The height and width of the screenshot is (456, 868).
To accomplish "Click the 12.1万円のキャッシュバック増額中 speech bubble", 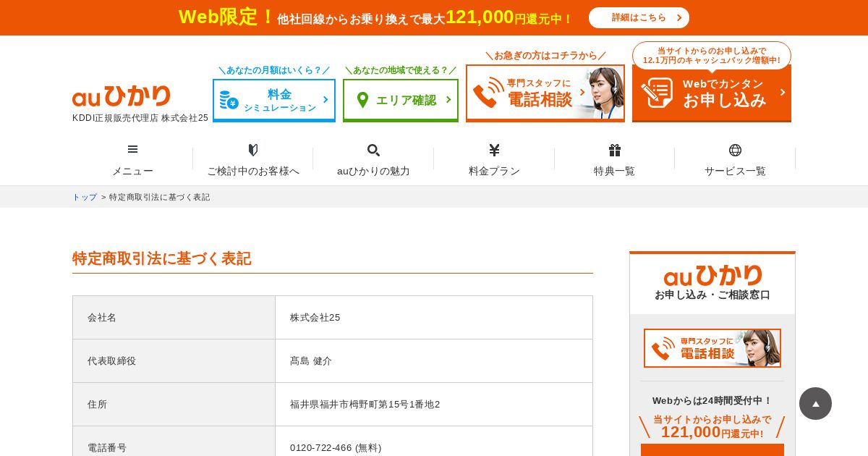I will [x=712, y=55].
